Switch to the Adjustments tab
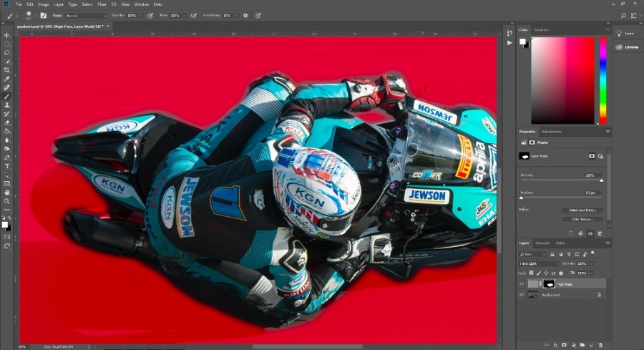The image size is (644, 350). (x=551, y=132)
